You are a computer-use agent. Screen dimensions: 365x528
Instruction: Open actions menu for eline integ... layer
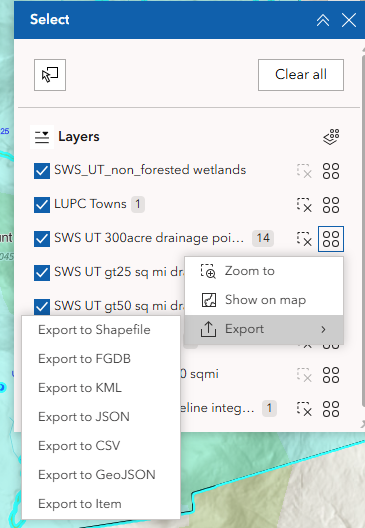[331, 409]
